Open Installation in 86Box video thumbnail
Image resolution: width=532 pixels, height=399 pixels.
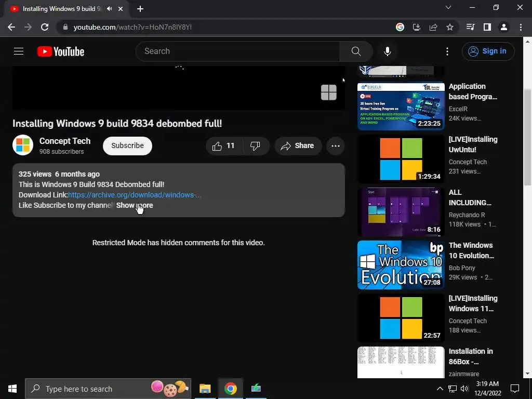tap(401, 362)
